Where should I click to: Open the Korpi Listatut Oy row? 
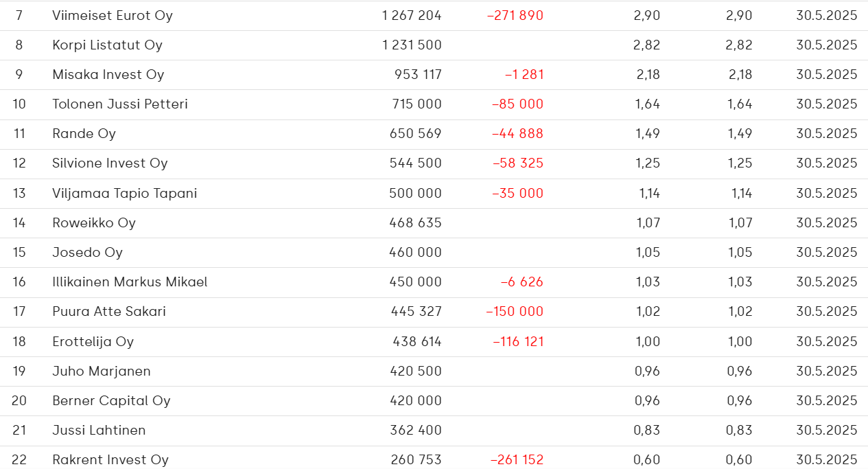point(434,45)
